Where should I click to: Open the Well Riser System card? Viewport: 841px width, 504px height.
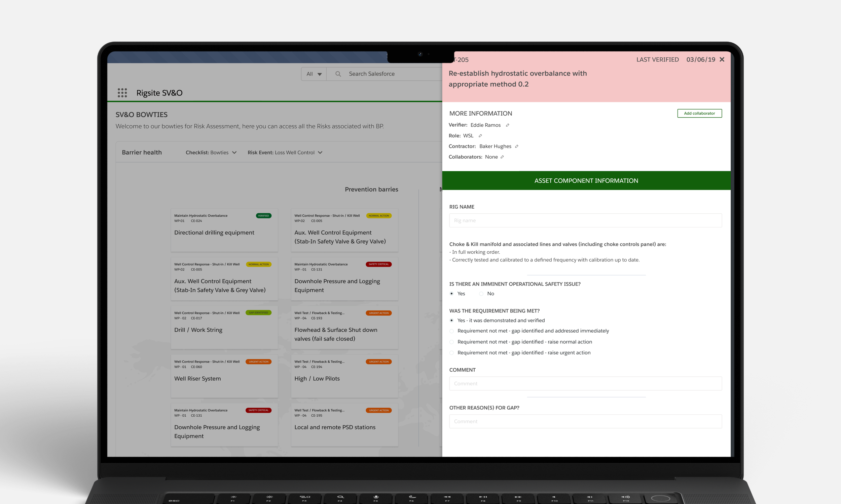(224, 376)
